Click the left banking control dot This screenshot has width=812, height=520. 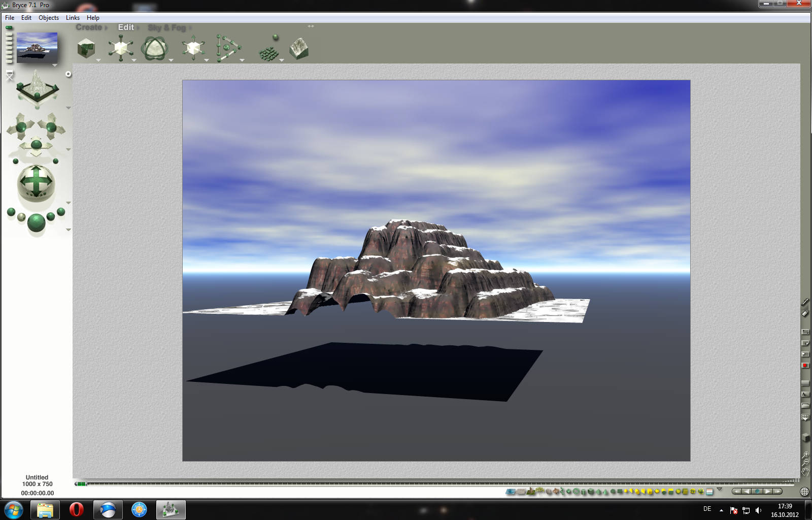(16, 161)
